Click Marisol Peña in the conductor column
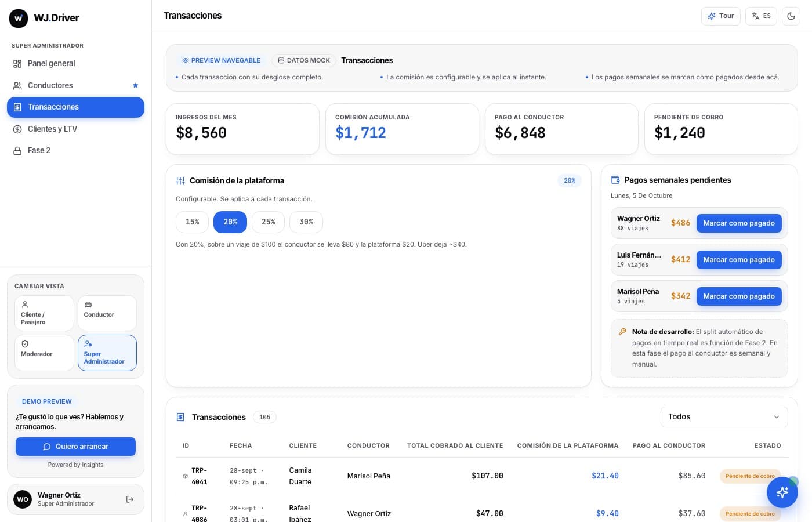The width and height of the screenshot is (812, 522). pos(369,476)
